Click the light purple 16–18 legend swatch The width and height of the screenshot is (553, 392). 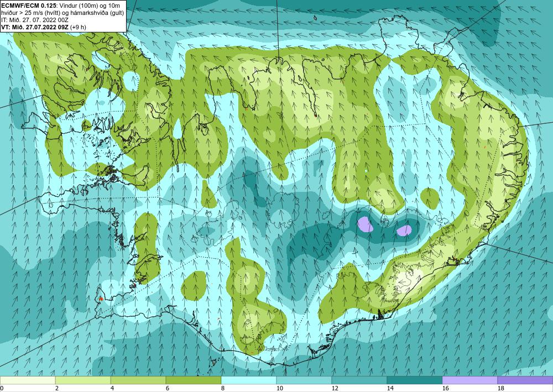pos(469,380)
